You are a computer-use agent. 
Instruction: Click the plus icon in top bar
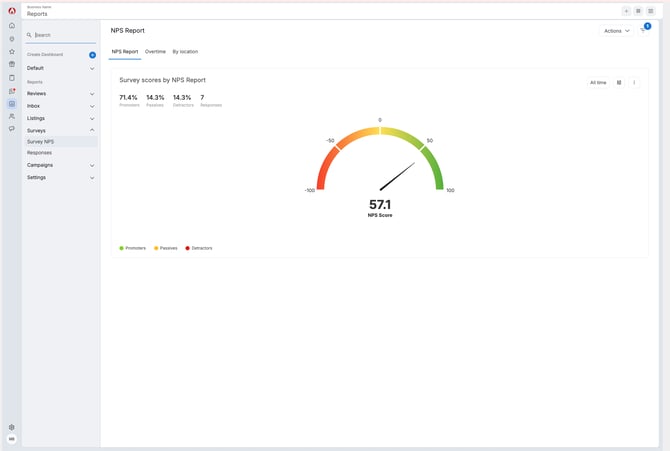[626, 11]
